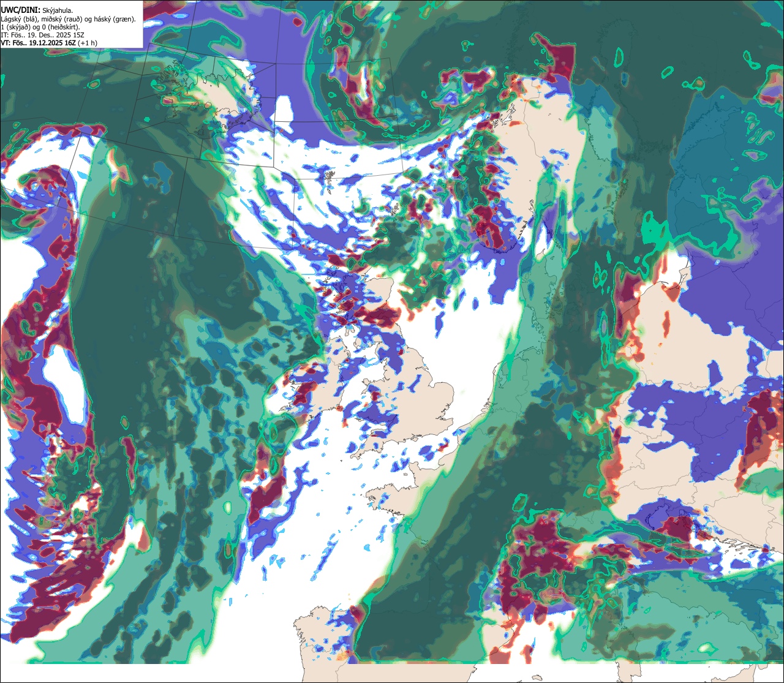
Task: Click the 'UWC/DINI: Skýjahula.' title text
Action: pyautogui.click(x=37, y=10)
